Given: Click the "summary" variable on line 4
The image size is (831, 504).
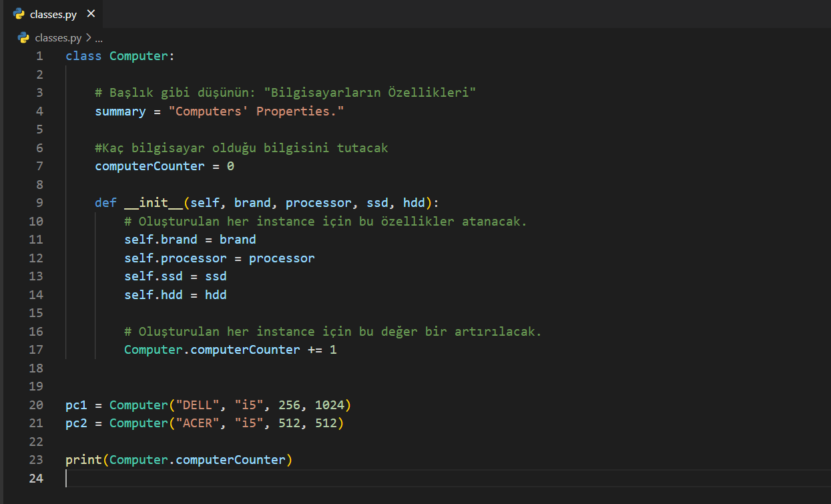Looking at the screenshot, I should coord(120,111).
